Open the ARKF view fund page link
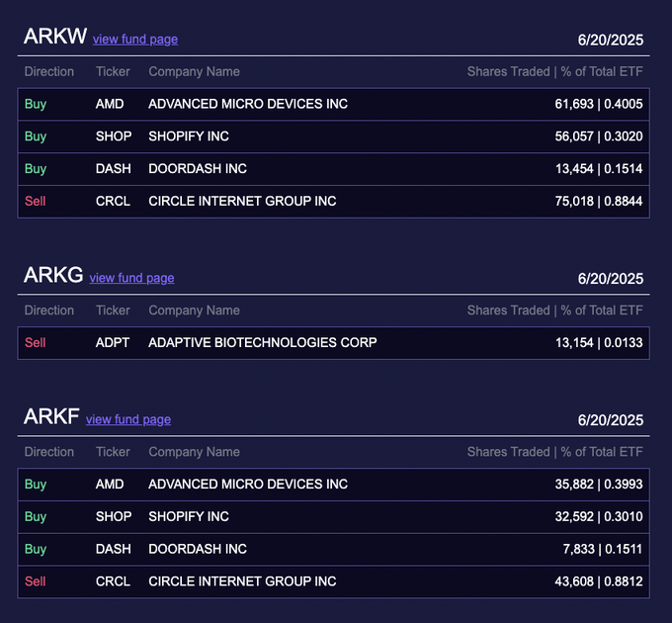 pos(128,419)
